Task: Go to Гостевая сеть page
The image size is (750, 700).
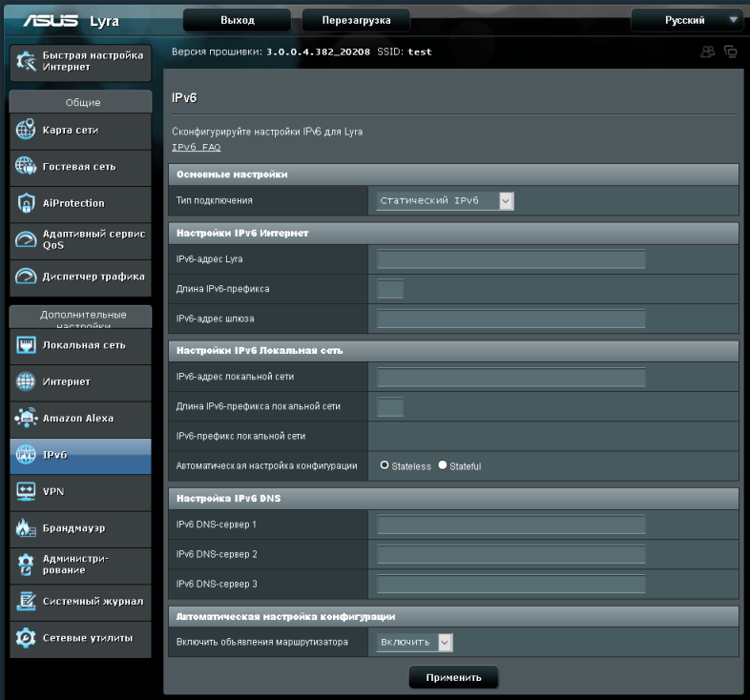Action: coord(80,167)
